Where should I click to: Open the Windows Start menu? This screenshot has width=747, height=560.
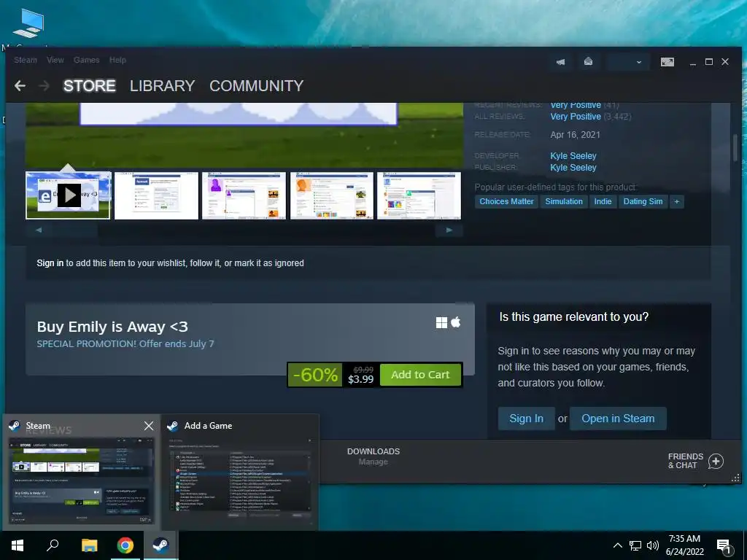coord(18,545)
